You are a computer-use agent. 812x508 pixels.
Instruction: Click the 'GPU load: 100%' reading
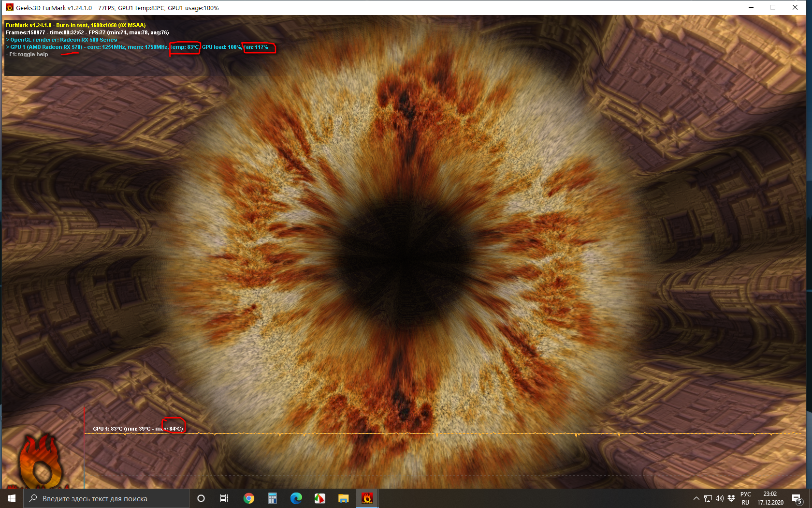click(x=221, y=47)
